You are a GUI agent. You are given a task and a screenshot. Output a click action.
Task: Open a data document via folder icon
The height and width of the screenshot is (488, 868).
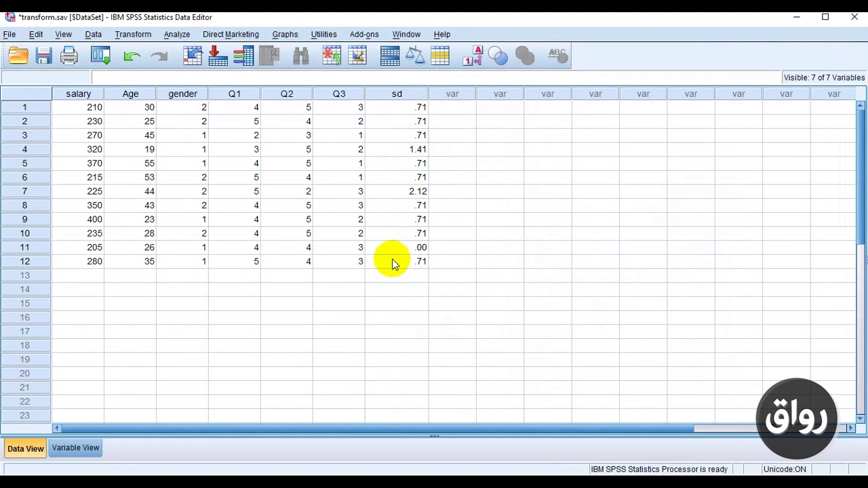tap(18, 56)
